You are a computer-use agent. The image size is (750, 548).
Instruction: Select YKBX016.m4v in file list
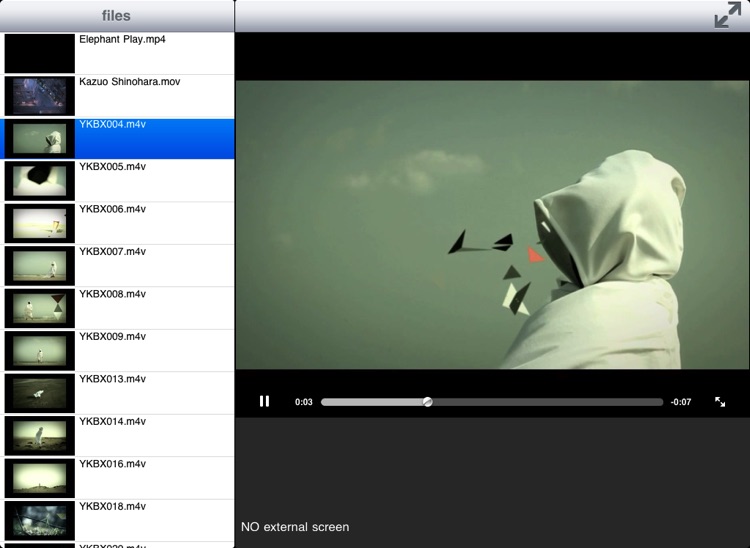coord(117,478)
